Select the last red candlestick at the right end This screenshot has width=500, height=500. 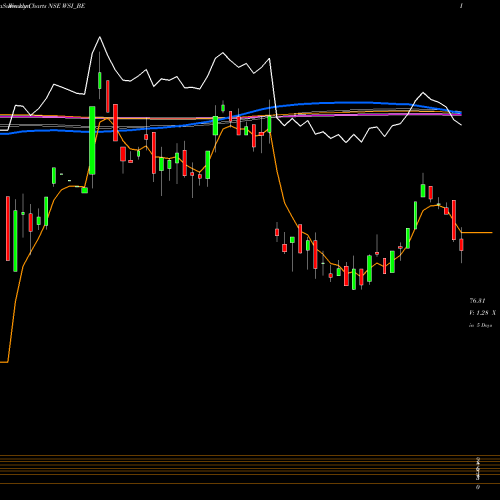point(461,245)
